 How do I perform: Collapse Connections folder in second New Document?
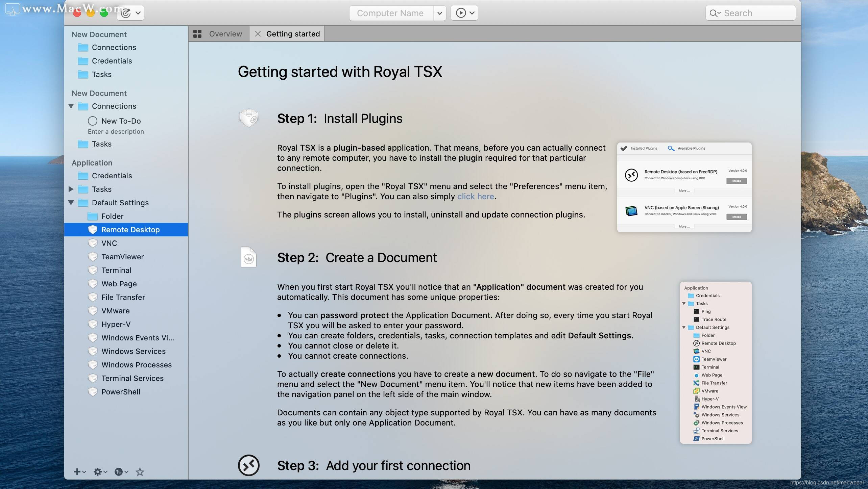coord(71,106)
